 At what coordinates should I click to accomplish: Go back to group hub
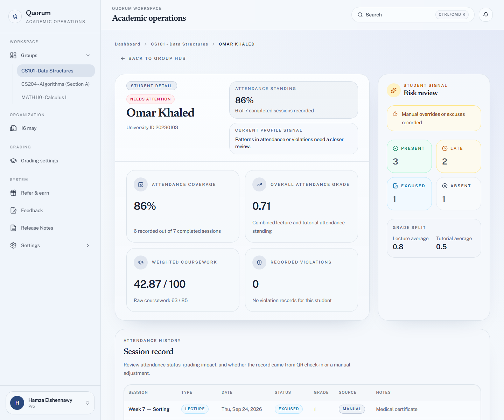tap(153, 58)
